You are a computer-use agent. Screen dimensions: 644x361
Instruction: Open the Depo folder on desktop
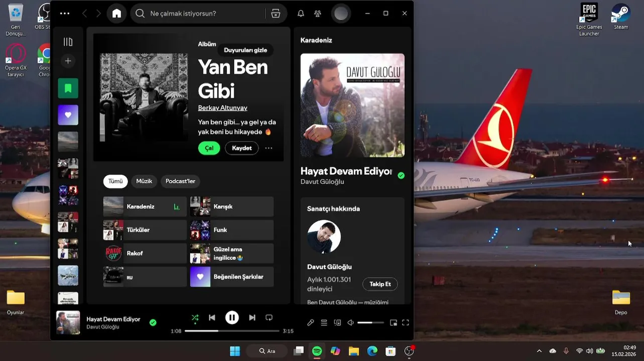click(x=621, y=302)
